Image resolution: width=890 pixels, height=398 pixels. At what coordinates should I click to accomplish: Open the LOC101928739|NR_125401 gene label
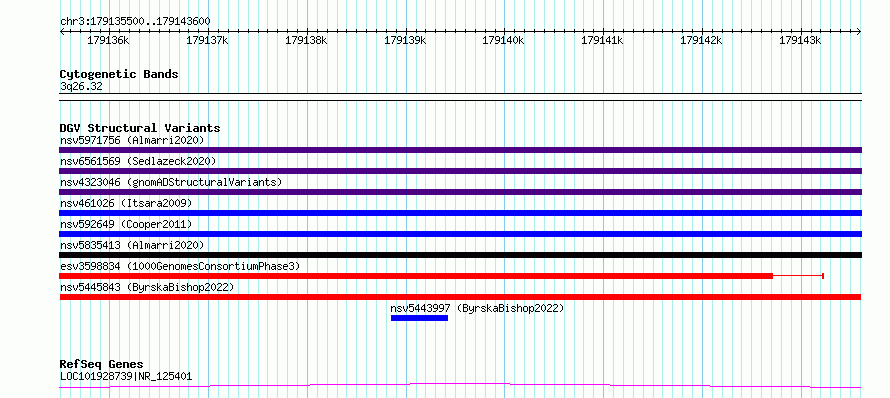[x=125, y=376]
